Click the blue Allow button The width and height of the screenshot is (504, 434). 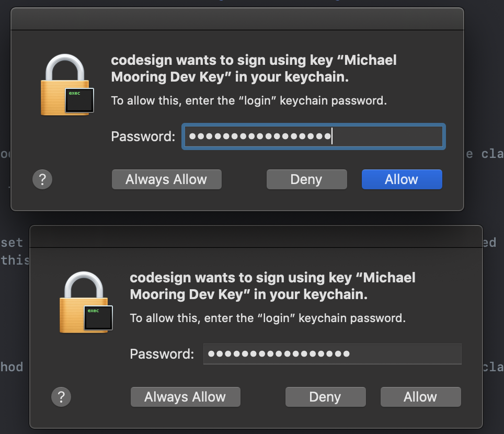tap(402, 179)
